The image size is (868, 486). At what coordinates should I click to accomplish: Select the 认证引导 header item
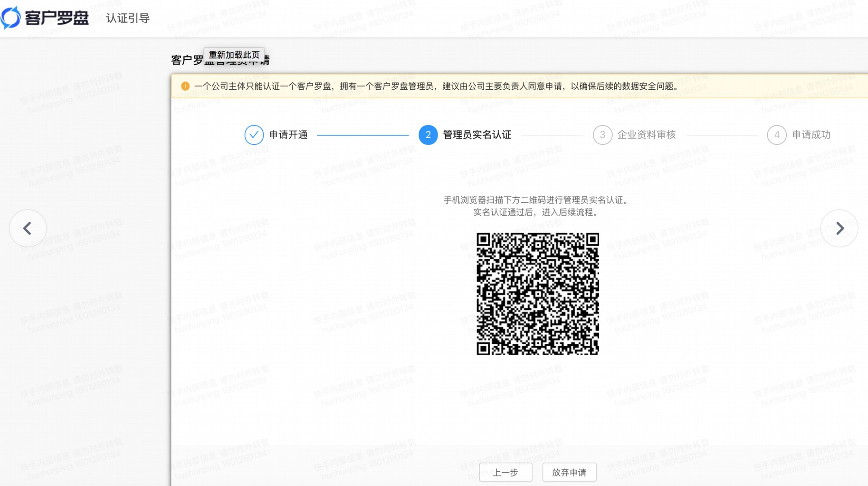click(x=127, y=18)
